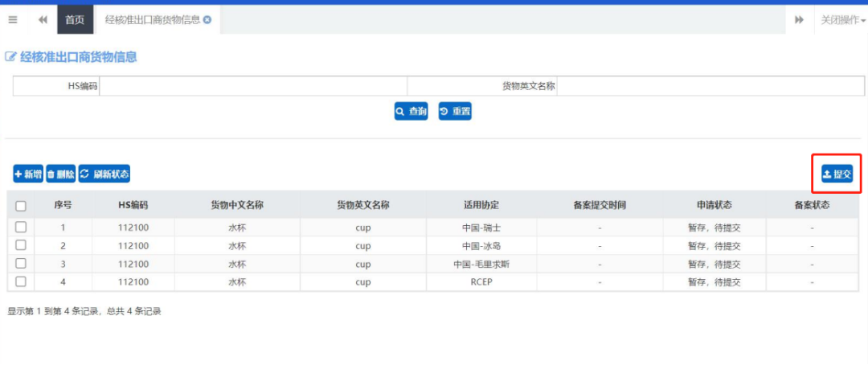Viewport: 868px width, 365px height.
Task: Click the 查询 search button
Action: click(411, 112)
